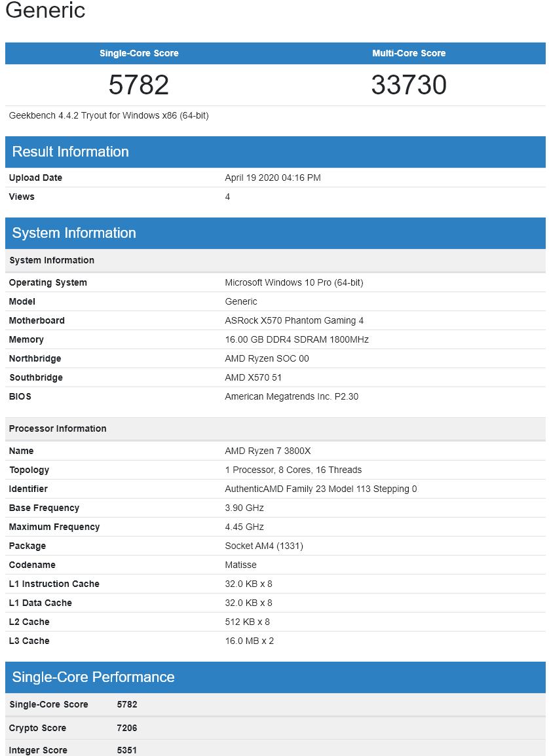549x756 pixels.
Task: Select the Single-Core Score column header
Action: point(139,53)
